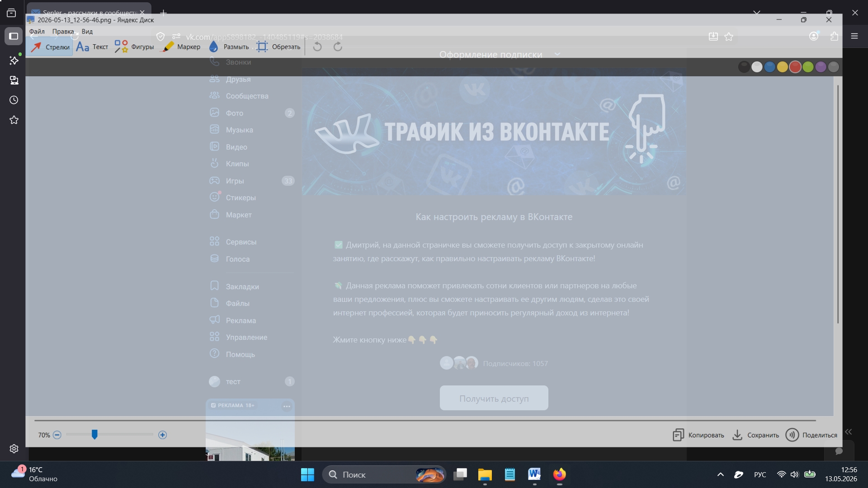868x488 pixels.
Task: Open Wi-Fi network settings in tray
Action: [x=781, y=474]
